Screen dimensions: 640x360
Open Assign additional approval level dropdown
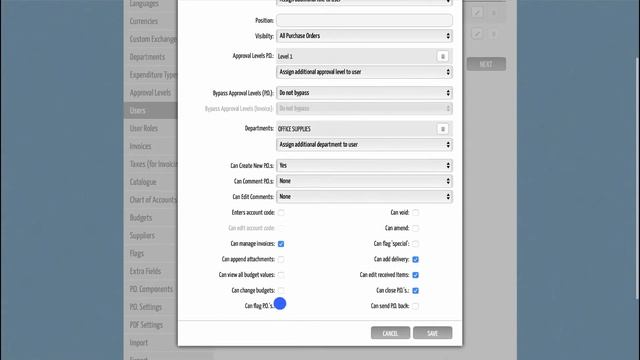364,72
